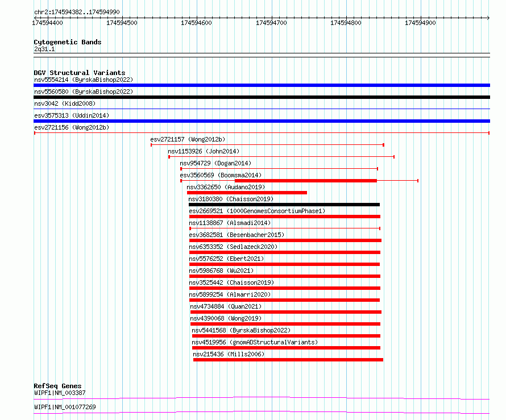
Task: Click the chr2:174594382..174594990 region text
Action: coord(77,13)
